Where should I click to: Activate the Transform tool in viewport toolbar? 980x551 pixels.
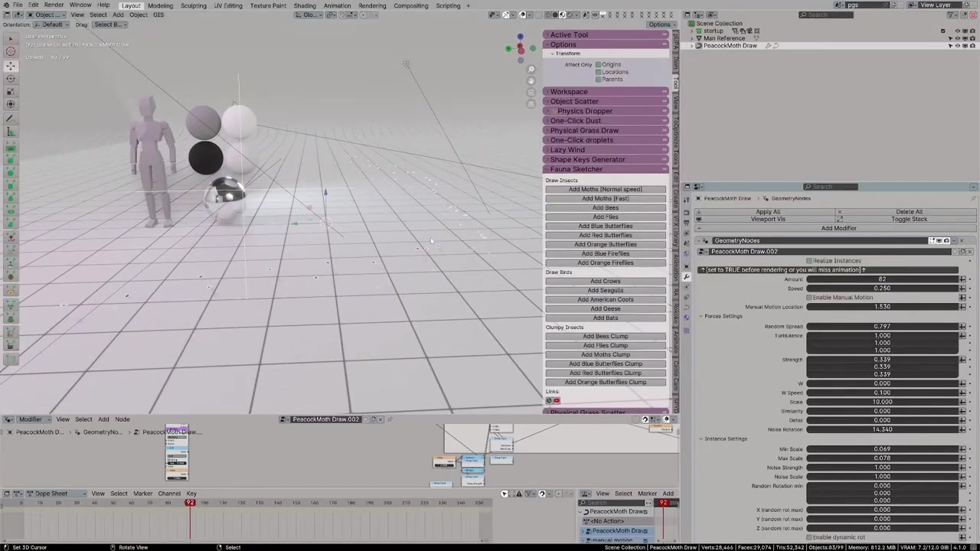click(x=11, y=105)
